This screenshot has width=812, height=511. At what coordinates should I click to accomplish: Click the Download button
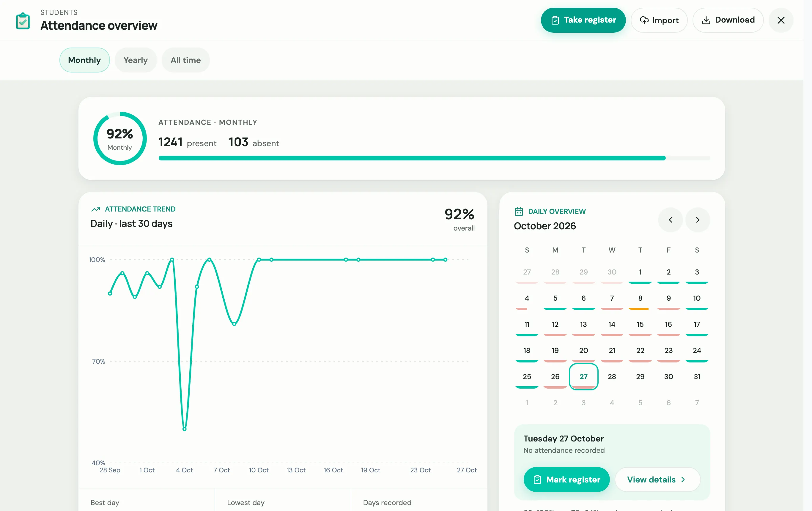[728, 20]
